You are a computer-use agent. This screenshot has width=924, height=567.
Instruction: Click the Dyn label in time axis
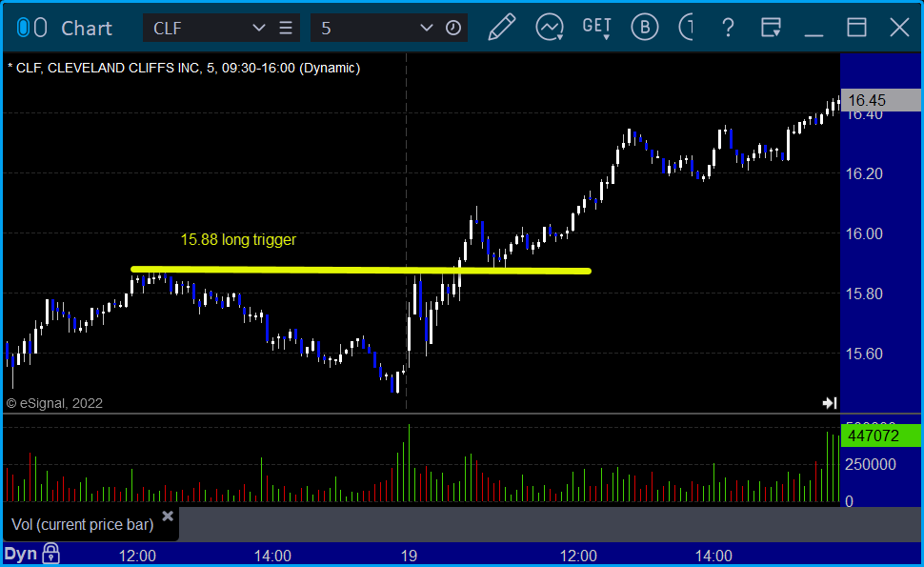(21, 554)
